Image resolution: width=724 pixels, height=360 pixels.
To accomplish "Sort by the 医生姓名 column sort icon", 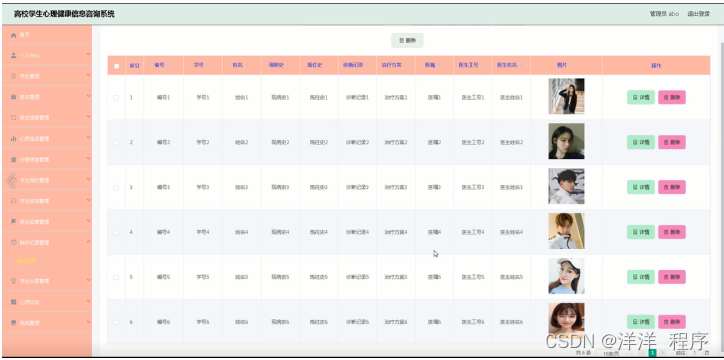I will [x=521, y=66].
